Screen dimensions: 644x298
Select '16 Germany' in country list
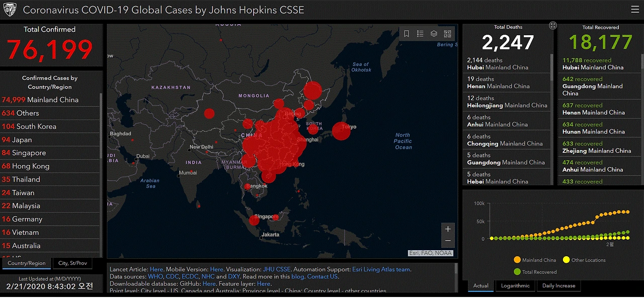click(50, 219)
